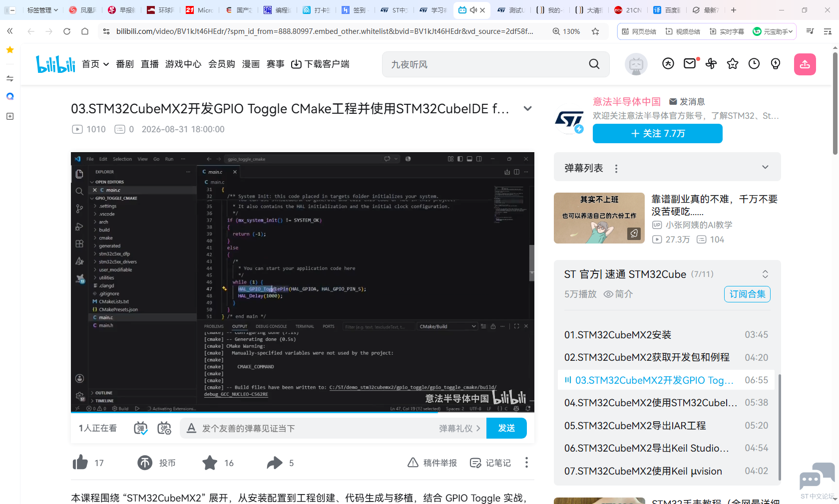
Task: Open creator center lightbulb icon
Action: (776, 63)
